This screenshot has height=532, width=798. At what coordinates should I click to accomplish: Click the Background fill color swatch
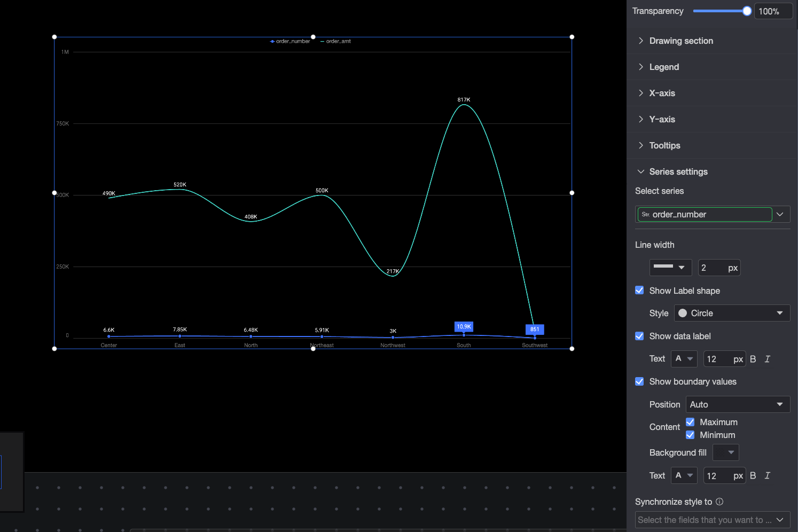(x=726, y=452)
